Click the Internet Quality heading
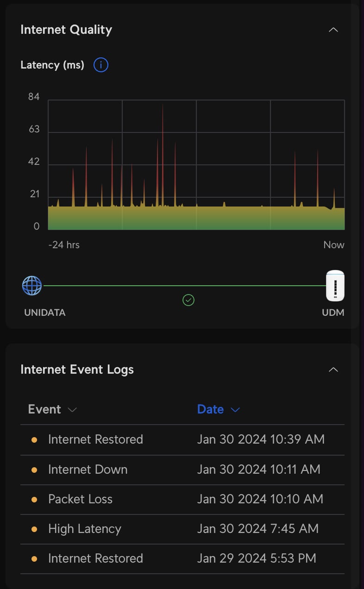The width and height of the screenshot is (364, 589). (66, 30)
